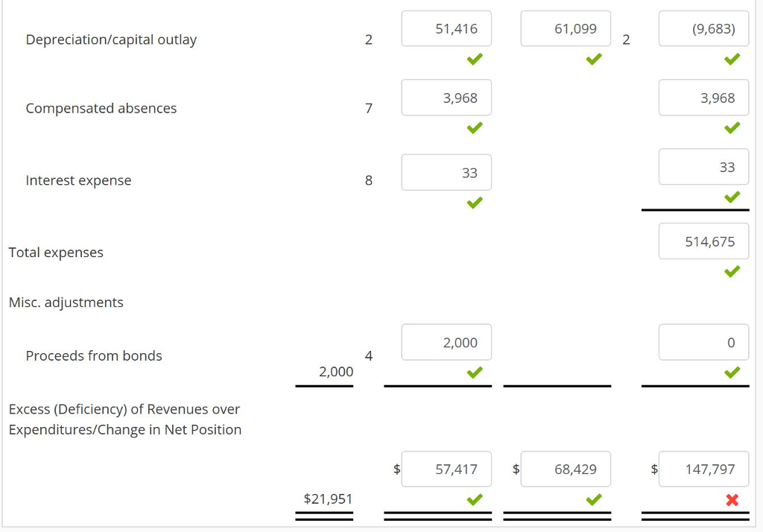Click the field containing 57,417
This screenshot has height=532, width=763.
click(446, 469)
